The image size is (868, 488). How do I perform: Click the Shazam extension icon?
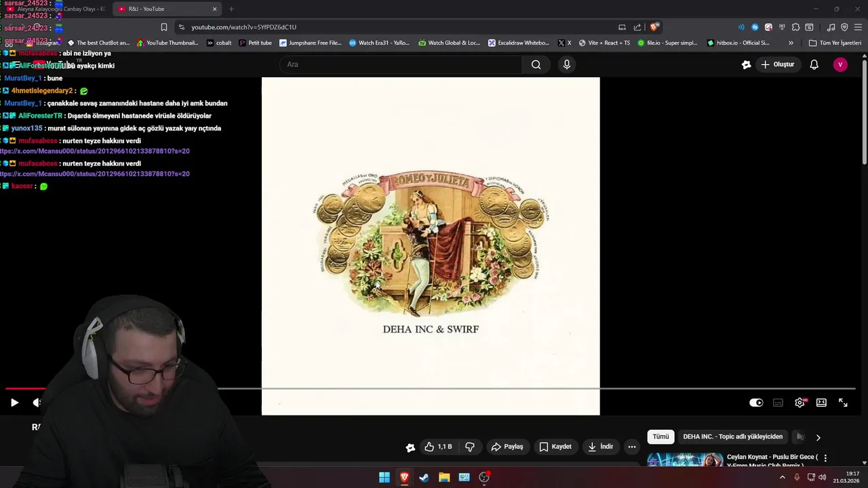tap(755, 27)
